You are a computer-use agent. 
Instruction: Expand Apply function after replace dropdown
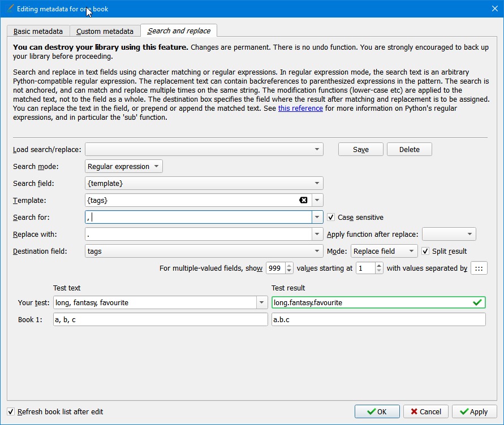[449, 234]
